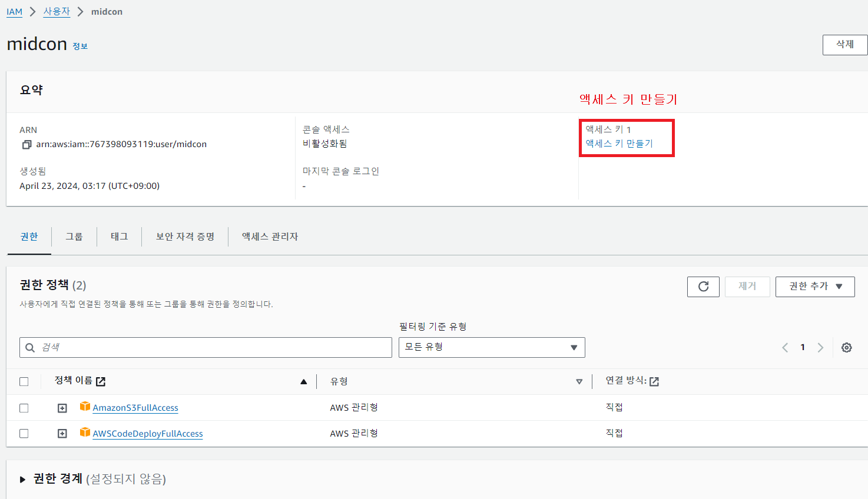Click the AWSCodeDeployFullAccess policy cube icon

85,433
